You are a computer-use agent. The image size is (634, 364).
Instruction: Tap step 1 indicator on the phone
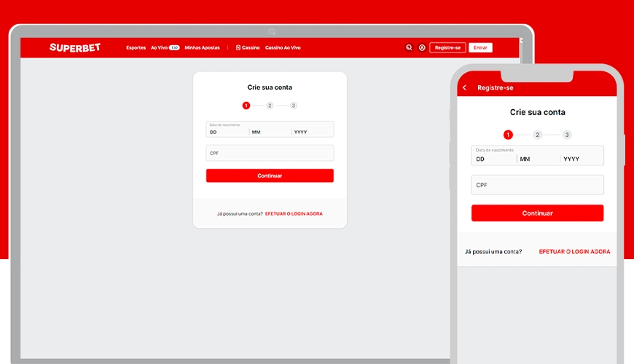click(x=508, y=135)
